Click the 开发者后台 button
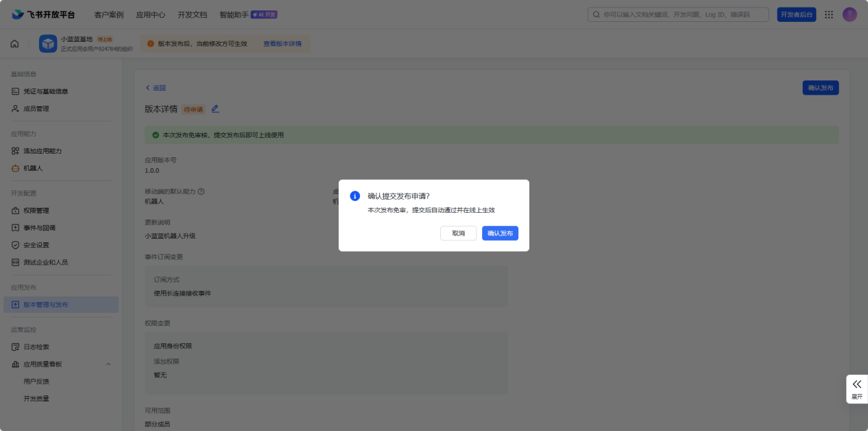 click(796, 14)
